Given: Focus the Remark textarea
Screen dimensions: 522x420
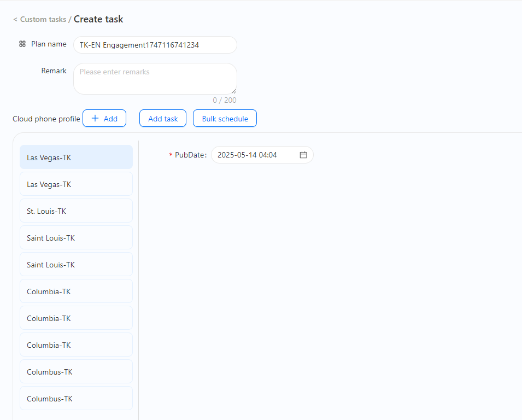Looking at the screenshot, I should click(155, 79).
